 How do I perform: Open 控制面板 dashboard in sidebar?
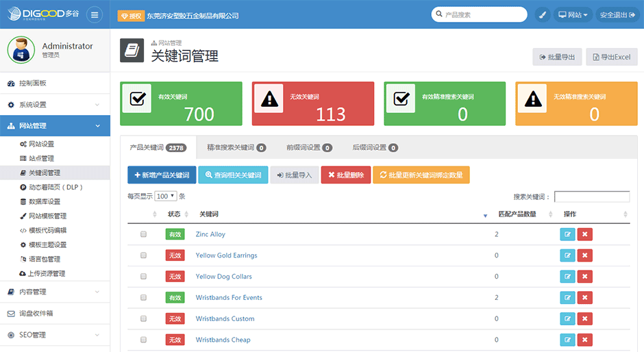55,84
